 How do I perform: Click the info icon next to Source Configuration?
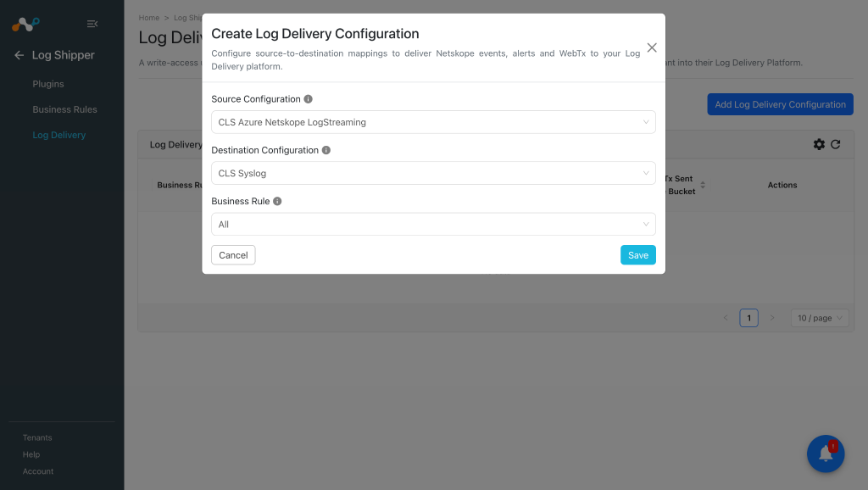tap(309, 99)
